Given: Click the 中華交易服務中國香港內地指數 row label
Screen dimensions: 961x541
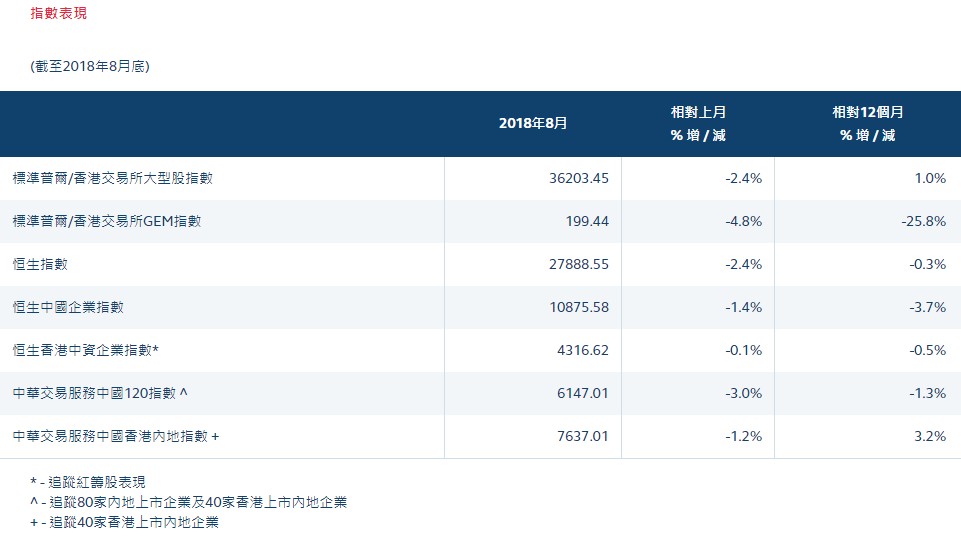Looking at the screenshot, I should click(x=115, y=436).
